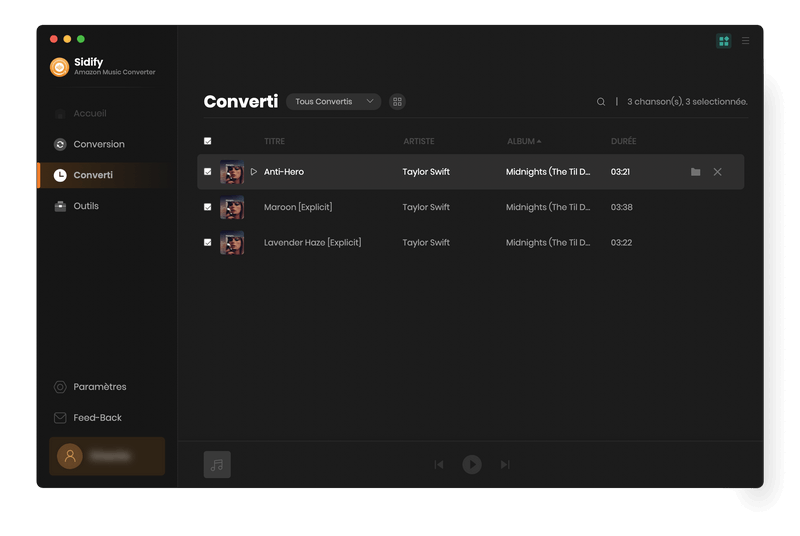Uncheck the Maroon [Explicit] checkbox

tap(208, 207)
